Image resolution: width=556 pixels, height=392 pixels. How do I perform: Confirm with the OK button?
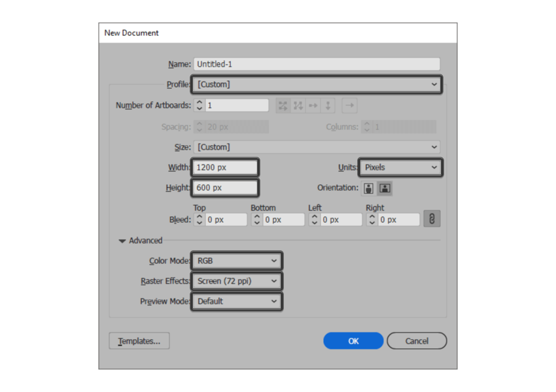(x=353, y=340)
